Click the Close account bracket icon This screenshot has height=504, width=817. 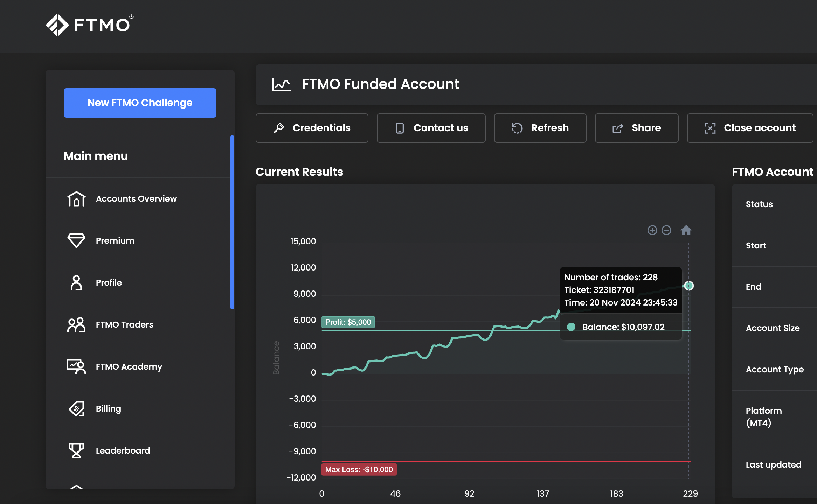coord(710,128)
